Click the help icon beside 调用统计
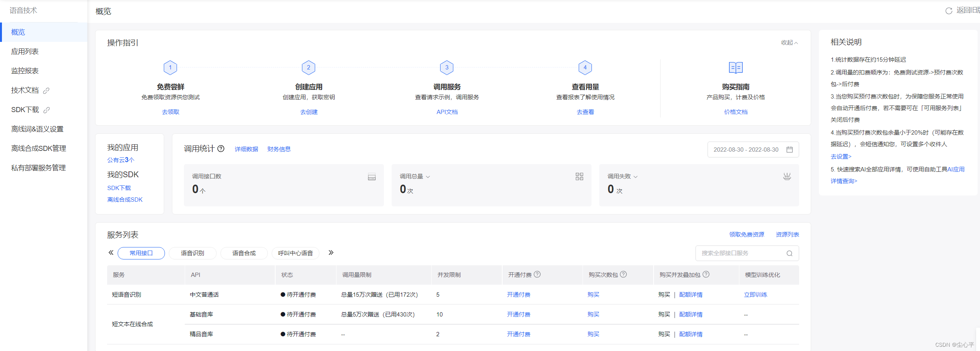This screenshot has height=351, width=980. coord(221,149)
